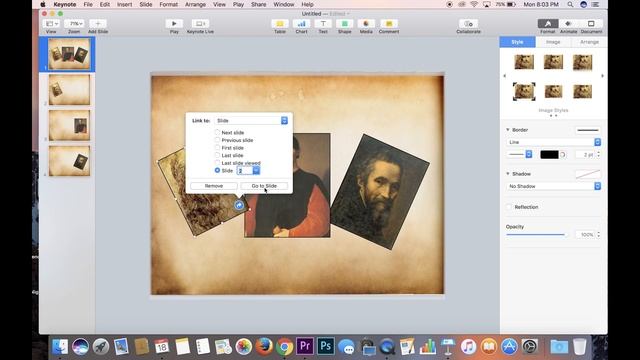
Task: Open the Collaborate toolbar icon
Action: click(x=468, y=24)
